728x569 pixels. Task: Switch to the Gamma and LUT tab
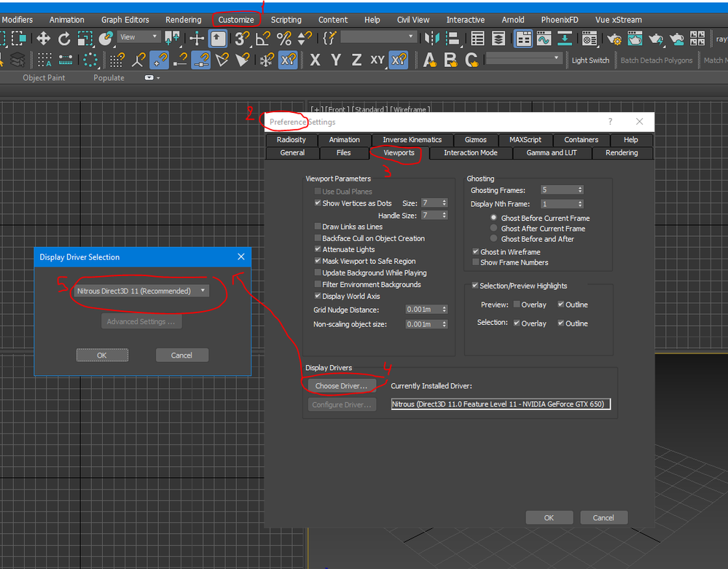click(x=552, y=153)
